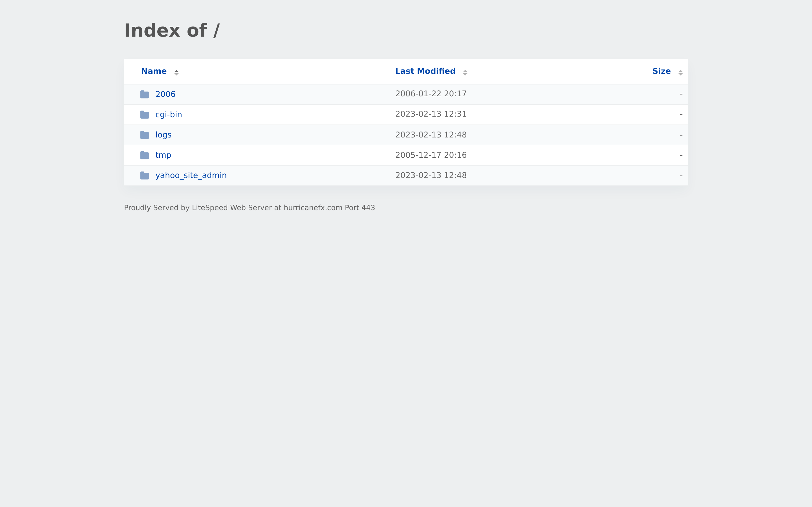Image resolution: width=812 pixels, height=507 pixels.
Task: Click the sort arrows beside Last Modified
Action: (x=465, y=72)
